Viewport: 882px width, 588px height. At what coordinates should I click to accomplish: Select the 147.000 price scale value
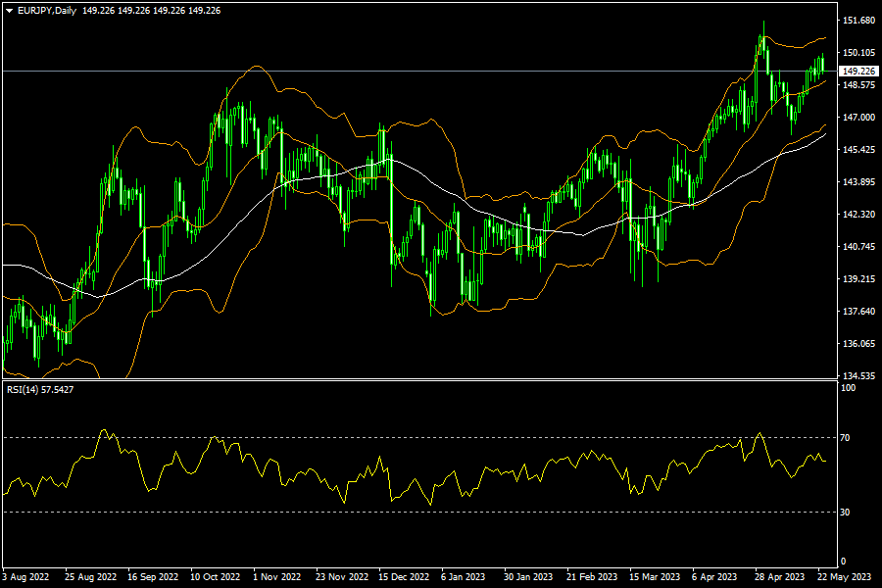click(x=858, y=117)
